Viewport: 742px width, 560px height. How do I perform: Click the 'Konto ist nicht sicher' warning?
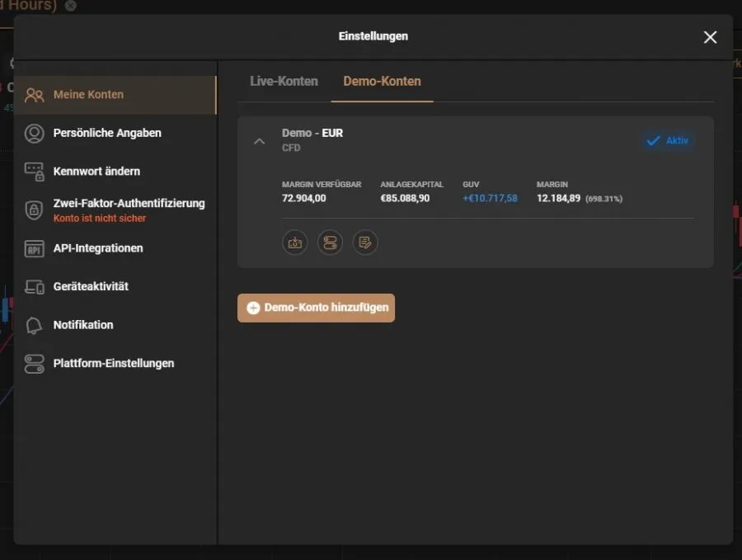[100, 219]
